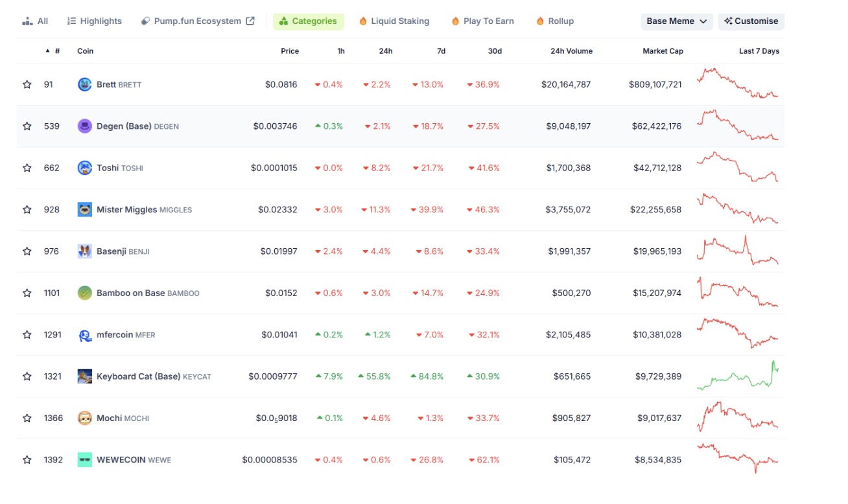Sort by the Market Cap column header
Screen dimensions: 848x504
(x=663, y=51)
